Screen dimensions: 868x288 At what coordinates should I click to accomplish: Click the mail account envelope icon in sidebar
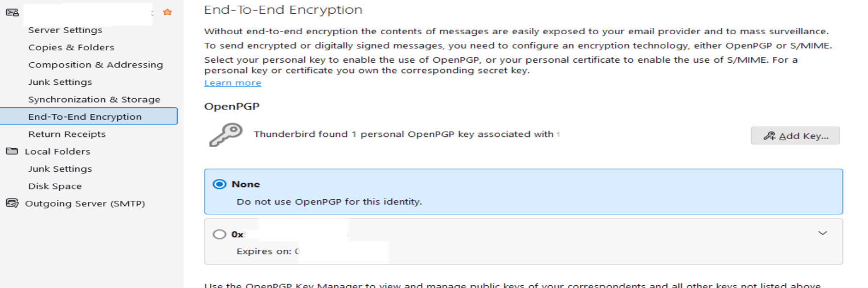[x=11, y=12]
